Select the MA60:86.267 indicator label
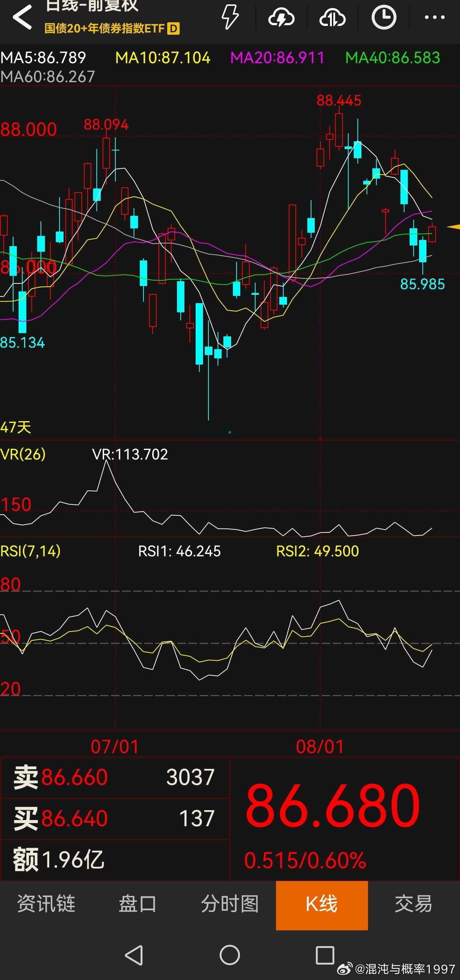 47,77
